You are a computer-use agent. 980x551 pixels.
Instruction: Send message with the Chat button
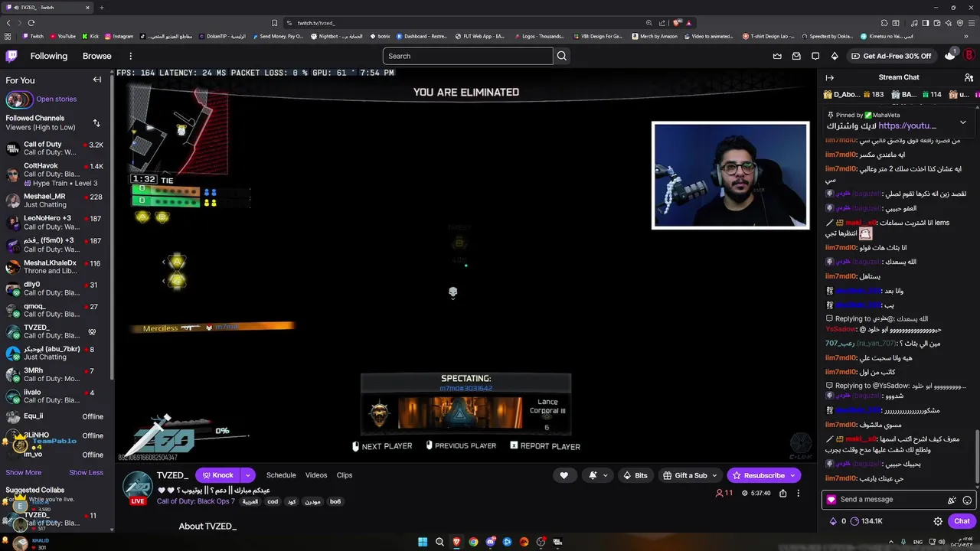click(x=962, y=521)
